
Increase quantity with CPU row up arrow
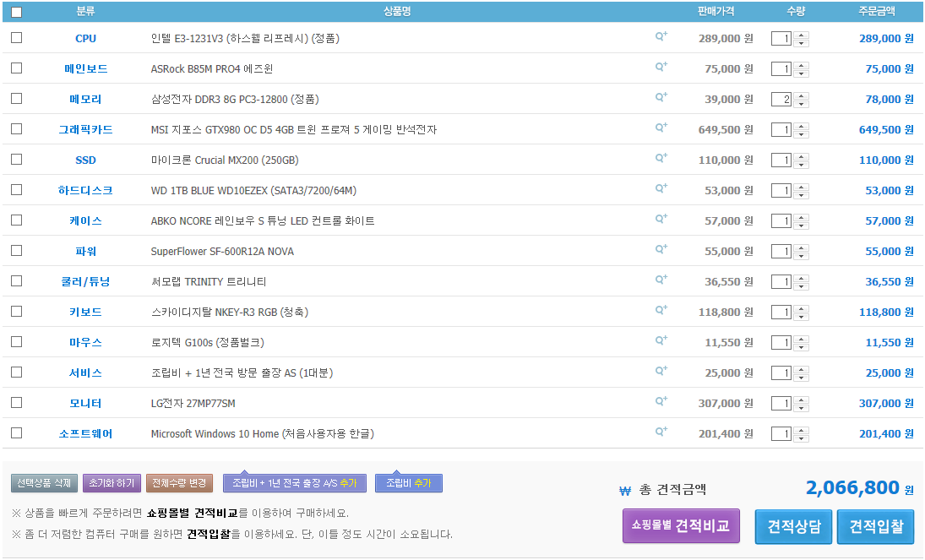click(801, 35)
